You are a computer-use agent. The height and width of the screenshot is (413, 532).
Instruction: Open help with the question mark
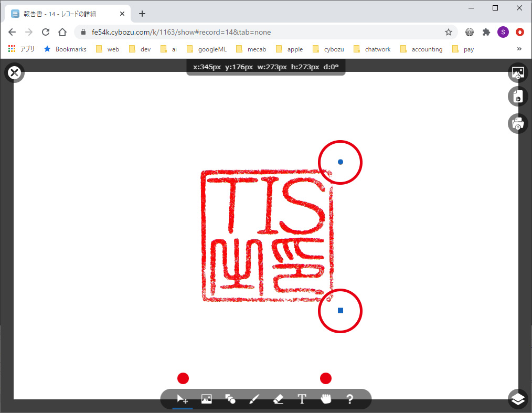pos(350,399)
